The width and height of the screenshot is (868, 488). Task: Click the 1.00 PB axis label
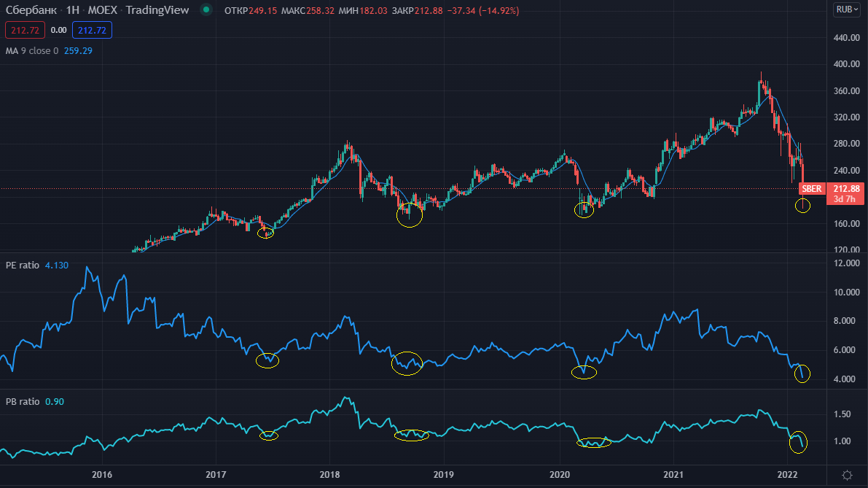point(842,441)
